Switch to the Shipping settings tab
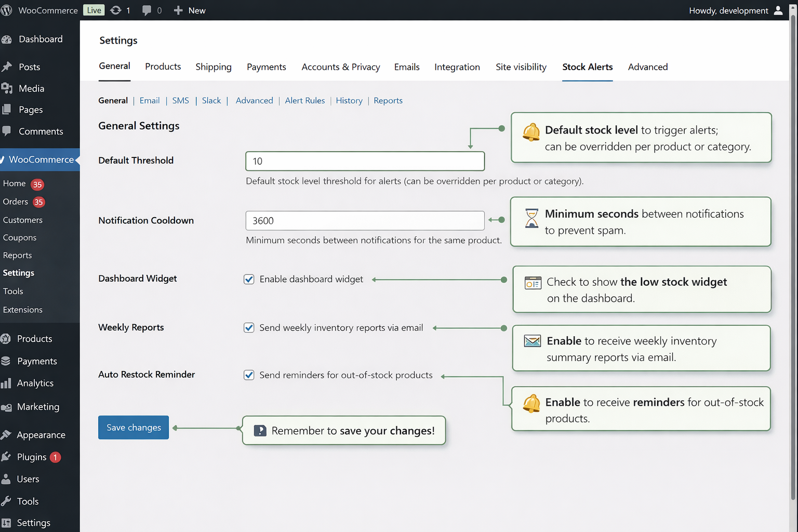This screenshot has width=798, height=532. coord(214,67)
